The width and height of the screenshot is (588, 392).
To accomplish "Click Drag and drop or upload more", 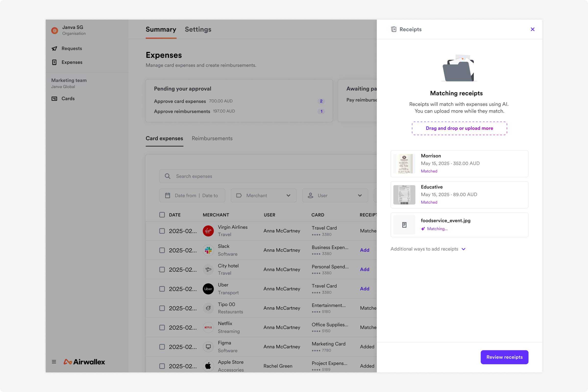I will 459,128.
